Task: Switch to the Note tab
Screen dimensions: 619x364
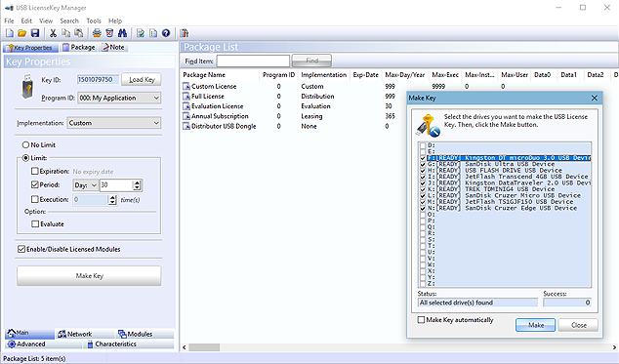Action: coord(113,48)
